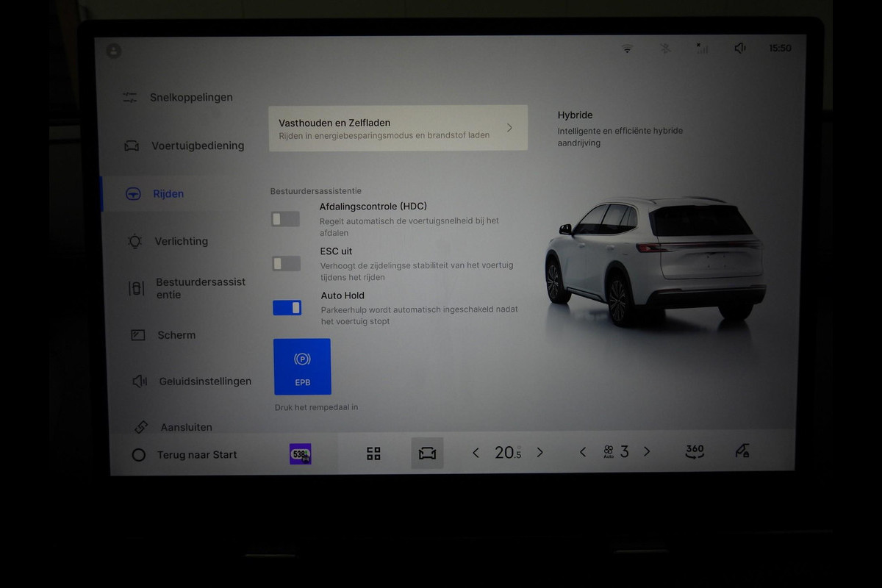
Task: Go back via Terug naar Start
Action: click(x=184, y=455)
